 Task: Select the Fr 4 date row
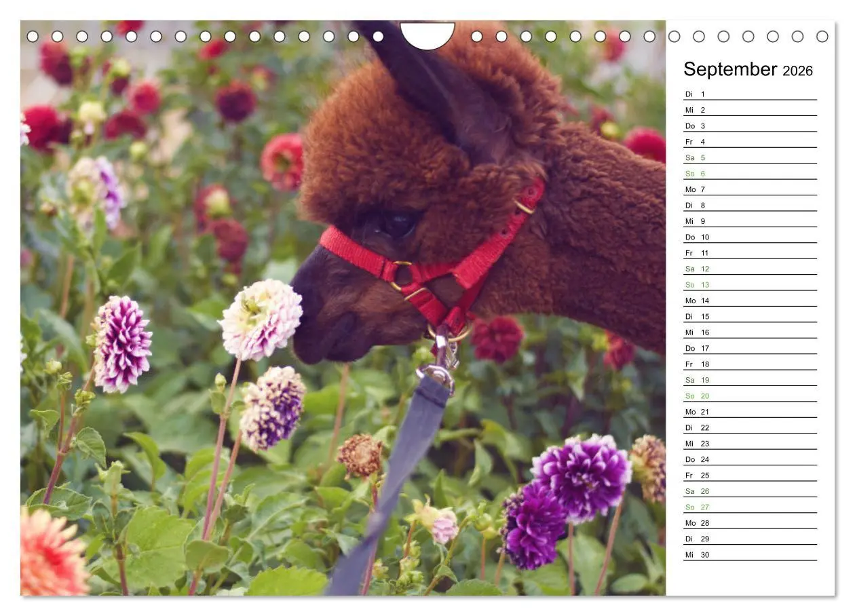750,140
